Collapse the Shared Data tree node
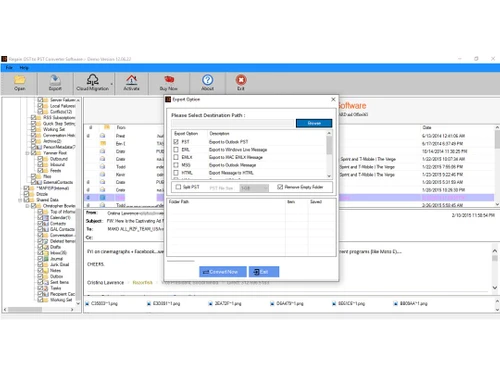This screenshot has width=500, height=375. [20, 200]
